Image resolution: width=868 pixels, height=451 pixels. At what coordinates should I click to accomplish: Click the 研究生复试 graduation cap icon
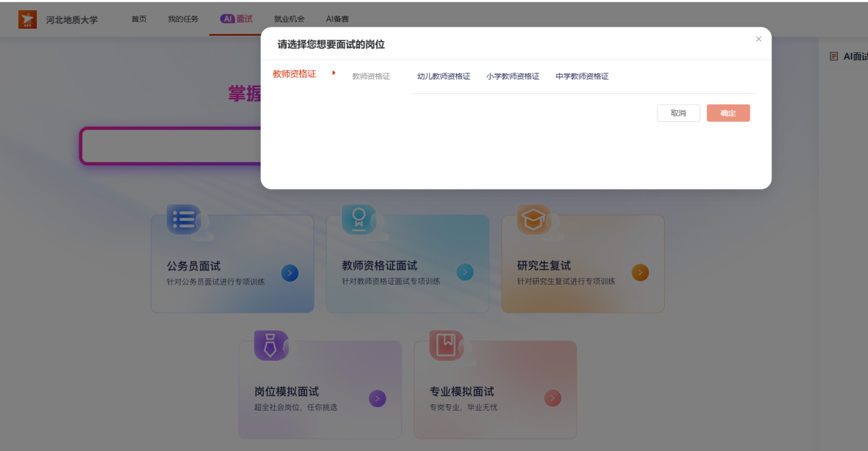(534, 220)
